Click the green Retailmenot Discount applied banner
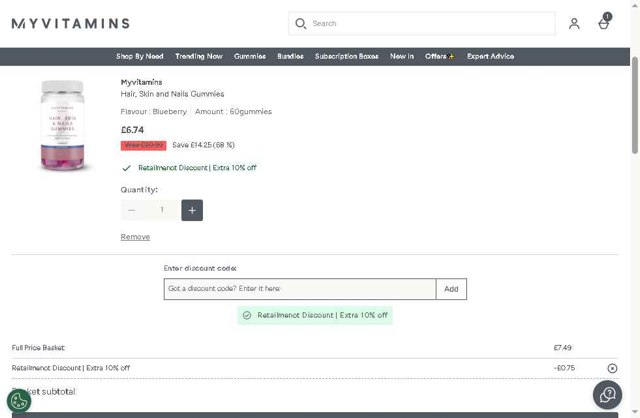 [315, 315]
